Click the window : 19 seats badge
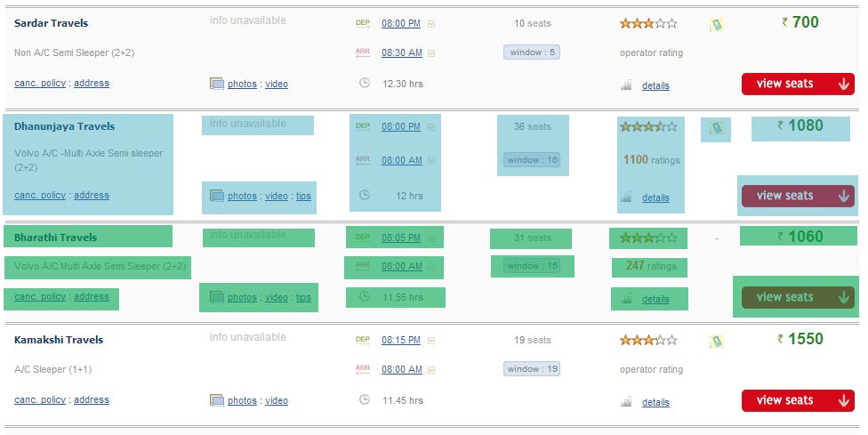 coord(532,369)
